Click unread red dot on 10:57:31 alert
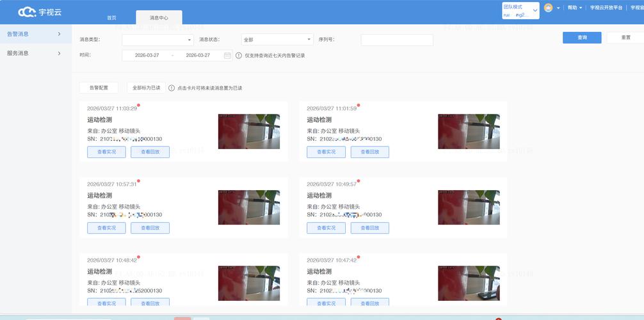644x320 pixels. tap(138, 181)
